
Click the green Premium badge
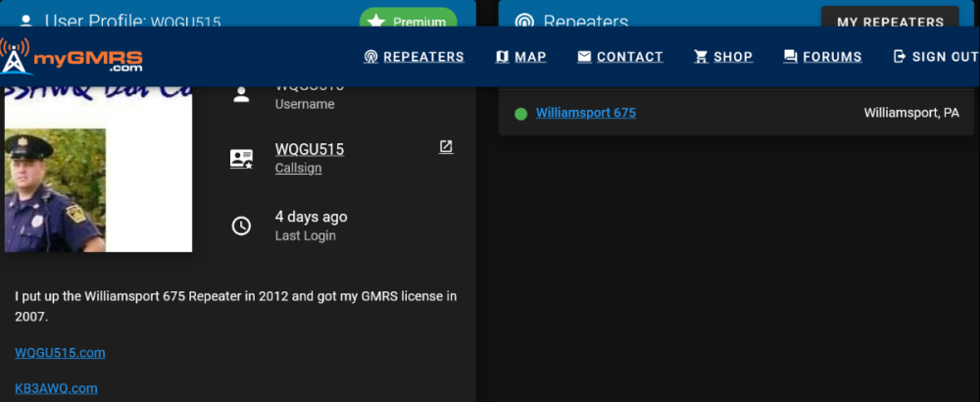click(408, 21)
